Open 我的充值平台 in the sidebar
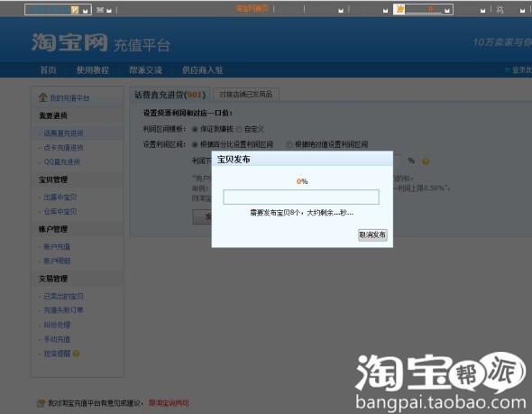This screenshot has width=532, height=414. (69, 98)
